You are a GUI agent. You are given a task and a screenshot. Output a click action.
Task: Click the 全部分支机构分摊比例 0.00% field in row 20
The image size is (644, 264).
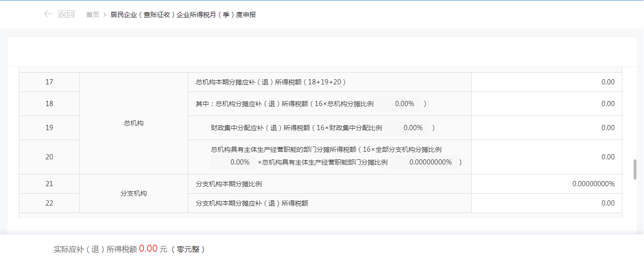[233, 162]
